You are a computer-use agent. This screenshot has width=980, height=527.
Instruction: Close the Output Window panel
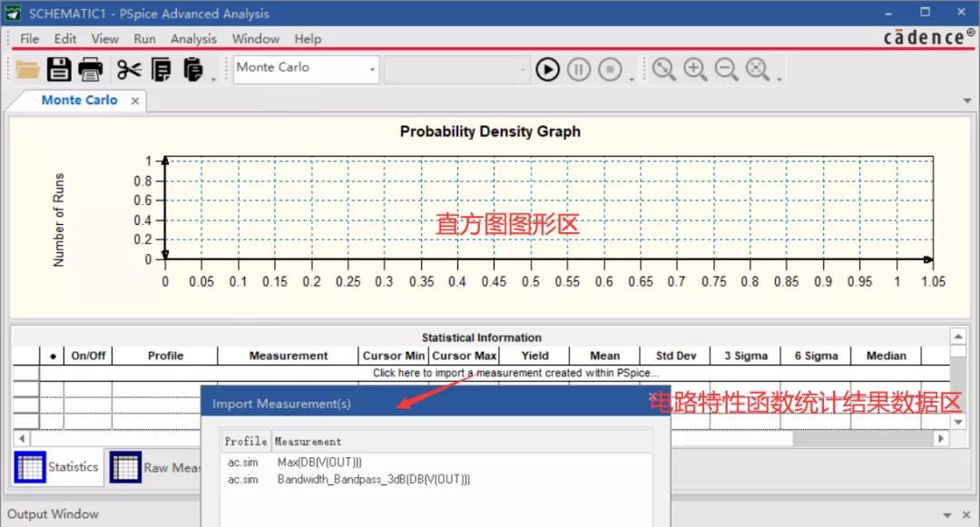point(966,514)
